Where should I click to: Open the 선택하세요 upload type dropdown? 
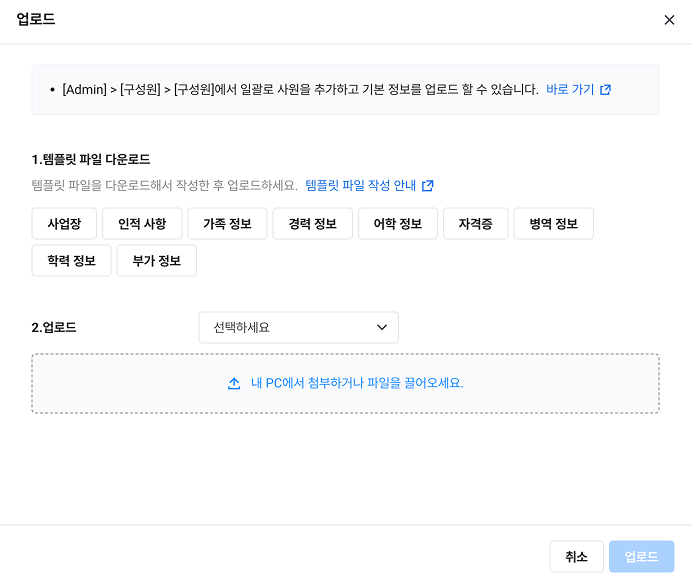pyautogui.click(x=298, y=327)
